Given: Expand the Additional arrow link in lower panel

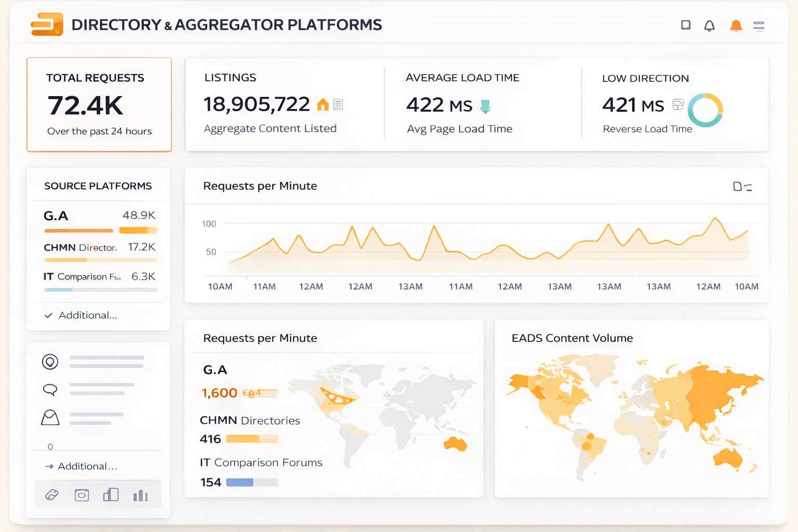Looking at the screenshot, I should pos(49,467).
